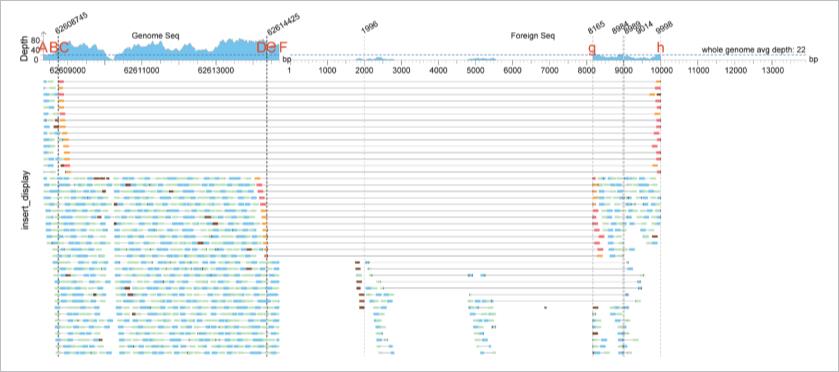The image size is (839, 372).
Task: Click foreign axis tick 1
Action: [289, 70]
